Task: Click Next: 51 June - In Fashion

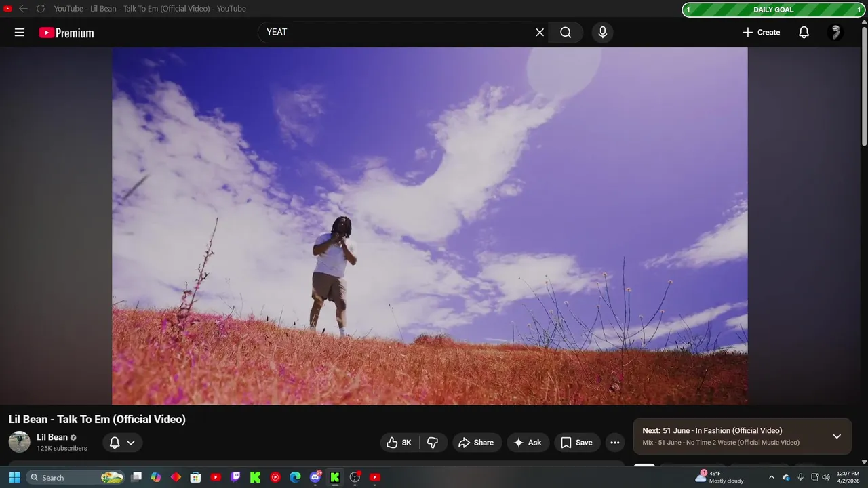Action: [712, 430]
